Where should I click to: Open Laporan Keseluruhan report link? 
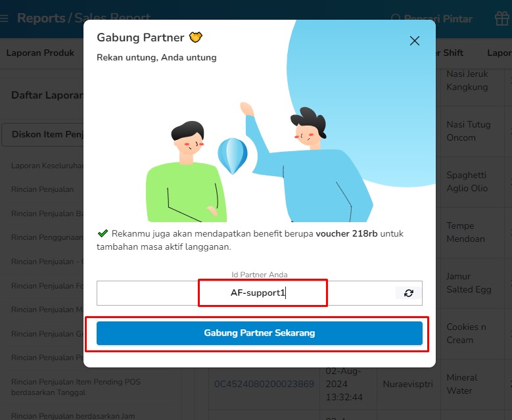pyautogui.click(x=47, y=166)
